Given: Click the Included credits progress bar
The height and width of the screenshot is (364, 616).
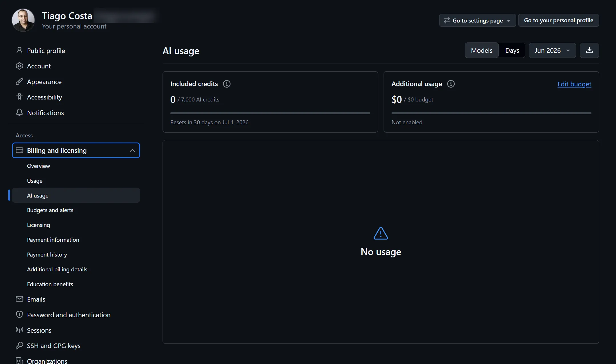Looking at the screenshot, I should 270,113.
